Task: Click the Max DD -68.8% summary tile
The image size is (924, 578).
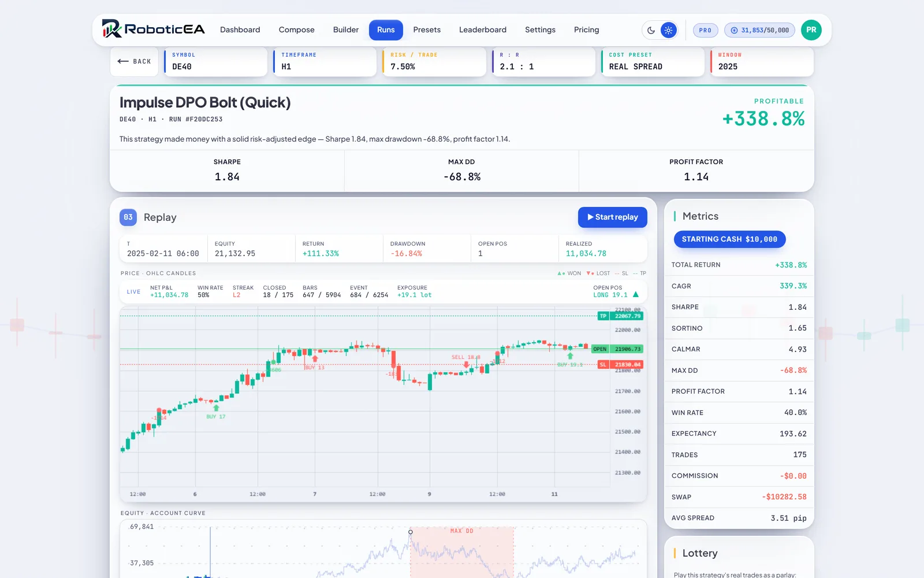Action: click(461, 171)
